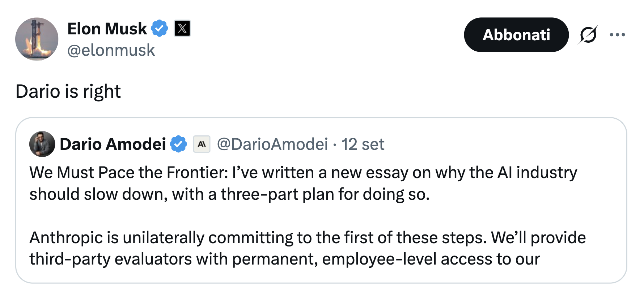Click the Abbonati subscribe button
This screenshot has width=644, height=304.
click(516, 35)
